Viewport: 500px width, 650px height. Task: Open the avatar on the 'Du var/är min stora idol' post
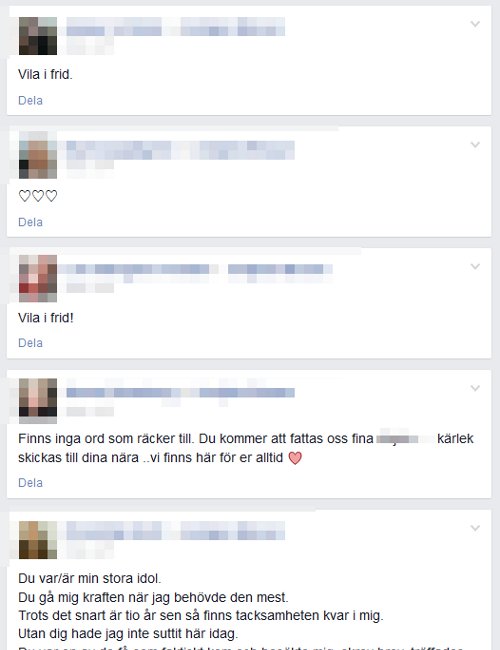tap(38, 540)
